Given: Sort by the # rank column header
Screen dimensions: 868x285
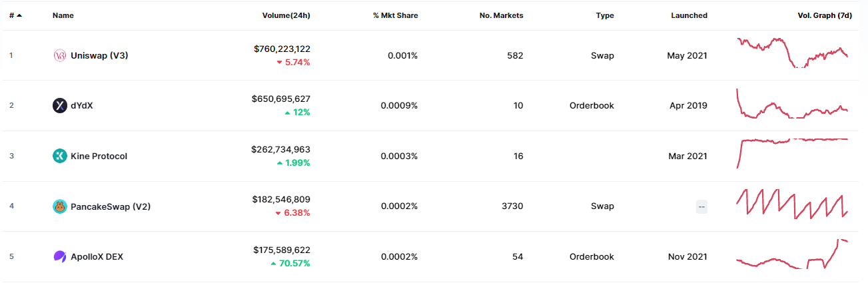Looking at the screenshot, I should pos(15,15).
